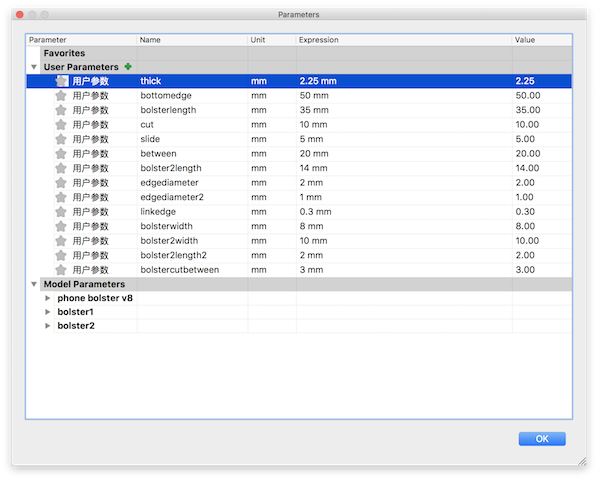This screenshot has width=598, height=480.
Task: Select the linkedge parameter name
Action: pos(158,211)
